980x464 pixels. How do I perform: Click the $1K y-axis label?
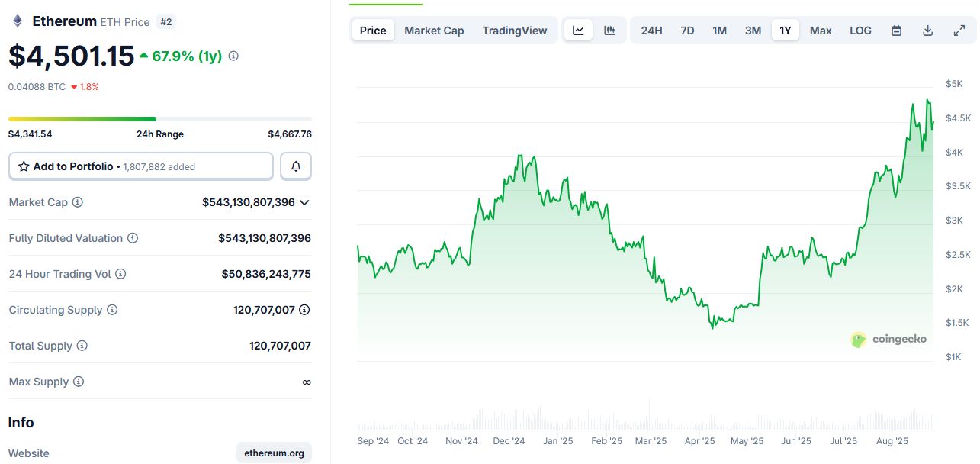coord(953,357)
